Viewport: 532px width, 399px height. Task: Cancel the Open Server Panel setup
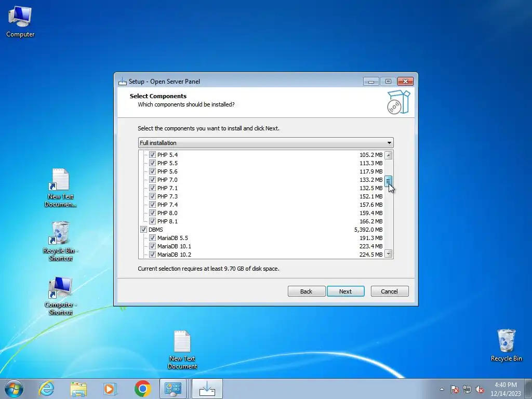(x=390, y=291)
